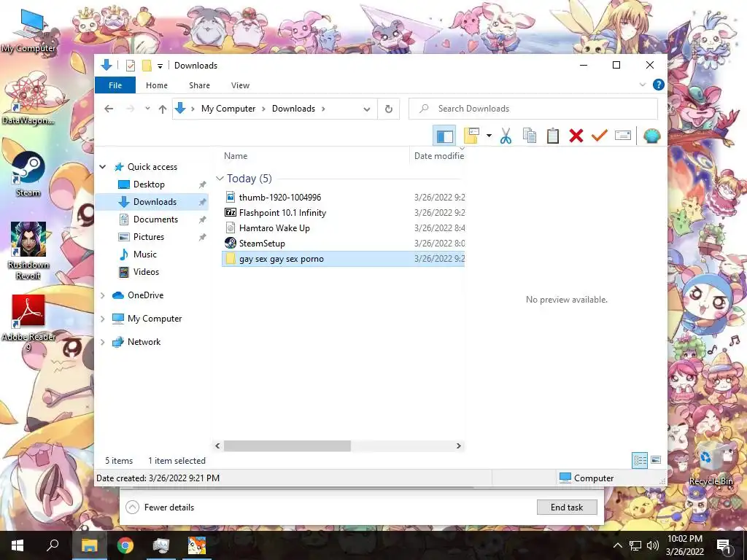Click the horizontal scrollbar thumb in file list
This screenshot has width=747, height=560.
pyautogui.click(x=287, y=446)
